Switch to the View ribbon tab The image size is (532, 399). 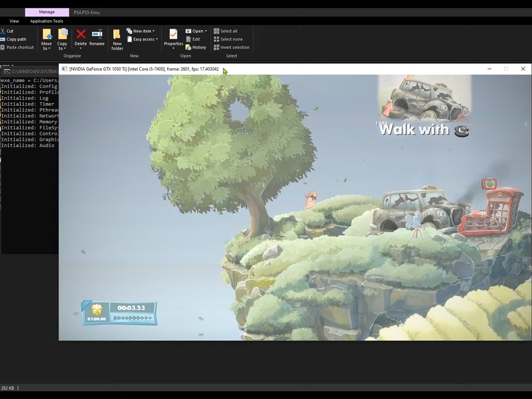coord(14,21)
